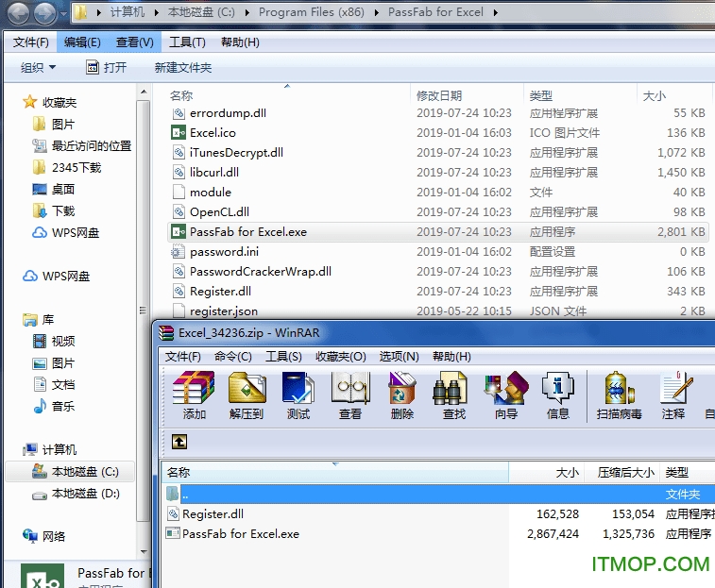Select Music (音乐) library in sidebar

(54, 407)
